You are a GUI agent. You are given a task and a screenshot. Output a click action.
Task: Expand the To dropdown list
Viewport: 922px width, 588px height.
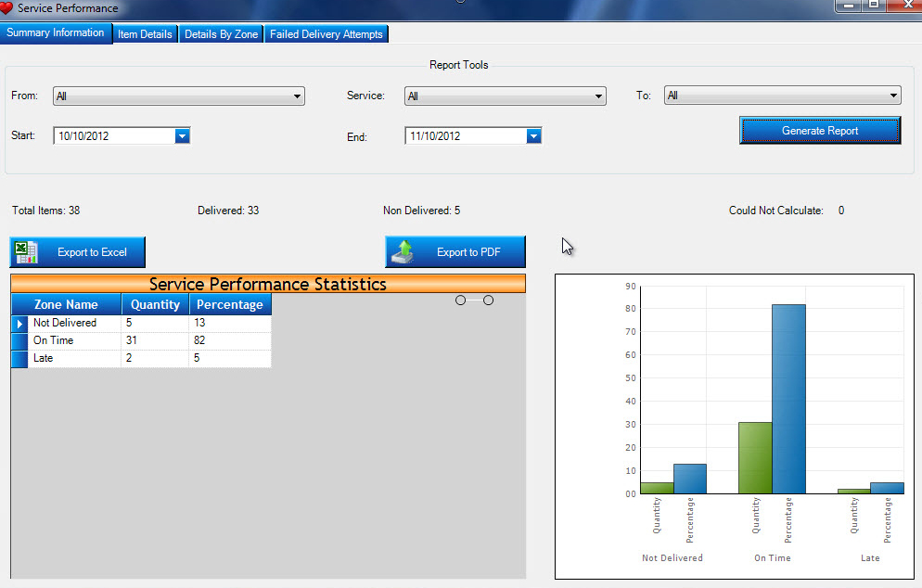click(x=893, y=96)
